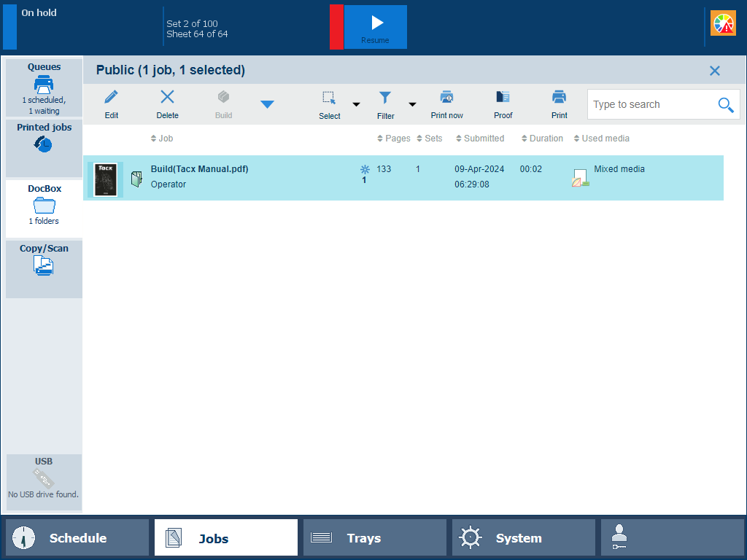Select the Tacx Manual job thumbnail
The width and height of the screenshot is (747, 560).
pos(105,179)
